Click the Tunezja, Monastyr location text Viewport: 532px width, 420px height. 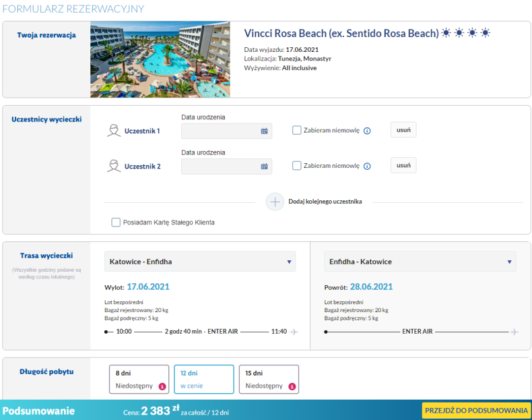click(x=304, y=59)
